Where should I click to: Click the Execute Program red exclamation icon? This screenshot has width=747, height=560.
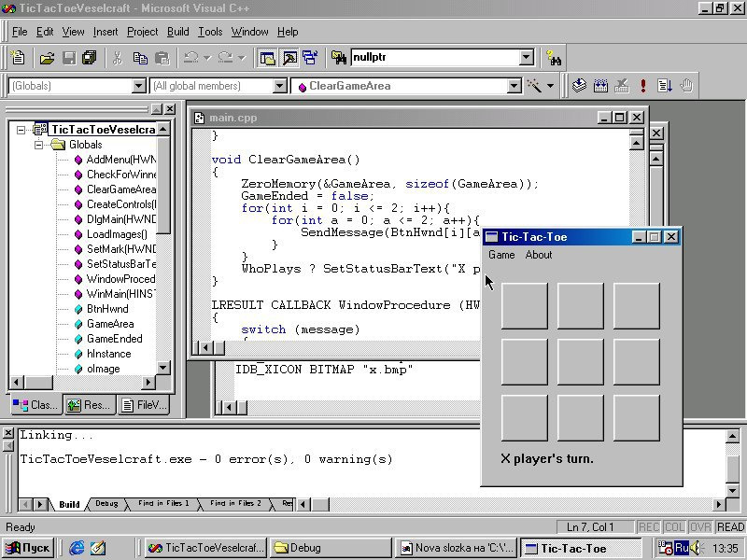[x=643, y=86]
